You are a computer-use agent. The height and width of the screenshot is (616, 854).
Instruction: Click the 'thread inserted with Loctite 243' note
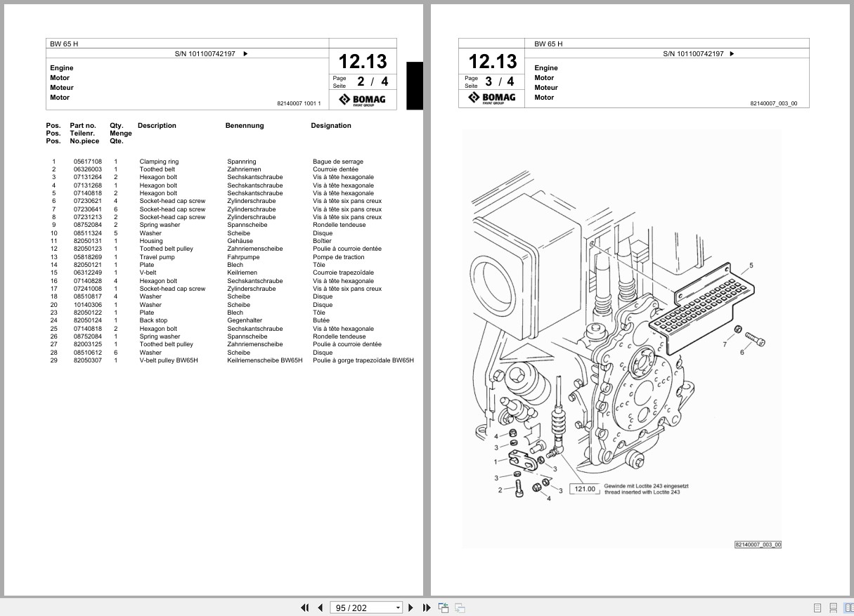pos(642,492)
